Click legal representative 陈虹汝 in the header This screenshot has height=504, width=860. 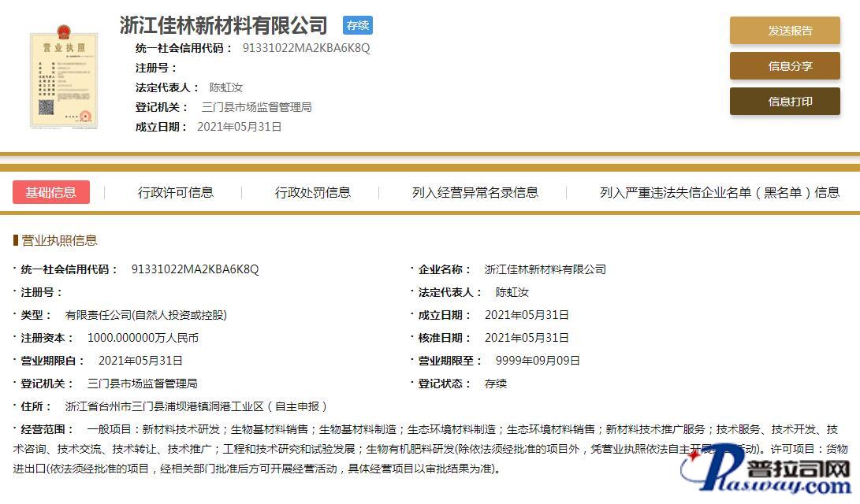click(225, 87)
